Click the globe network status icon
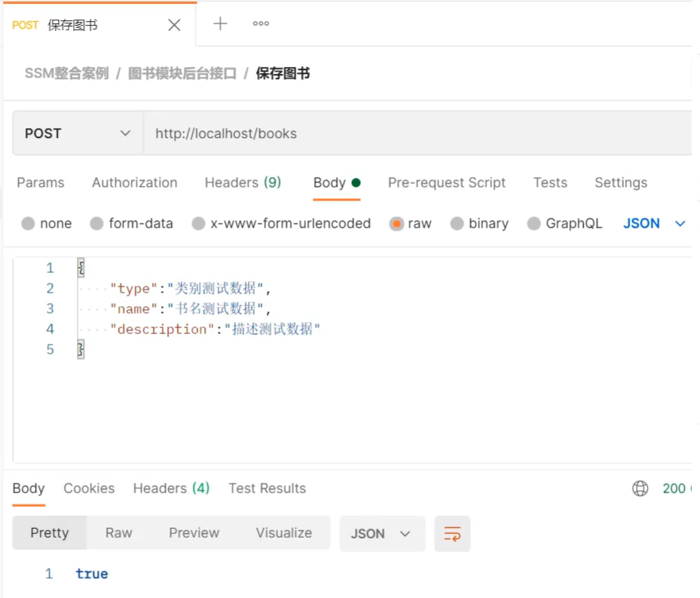The image size is (700, 598). coord(640,489)
